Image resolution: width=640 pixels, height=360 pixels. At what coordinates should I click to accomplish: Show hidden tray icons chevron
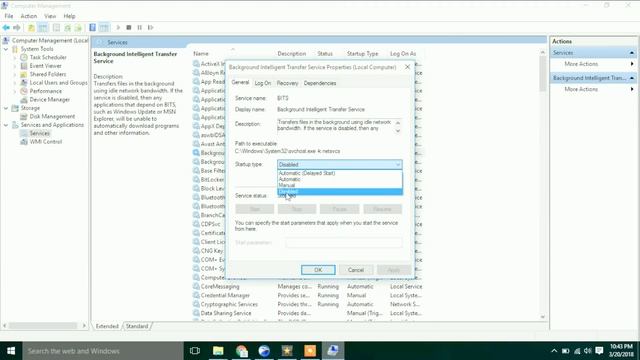pos(554,351)
